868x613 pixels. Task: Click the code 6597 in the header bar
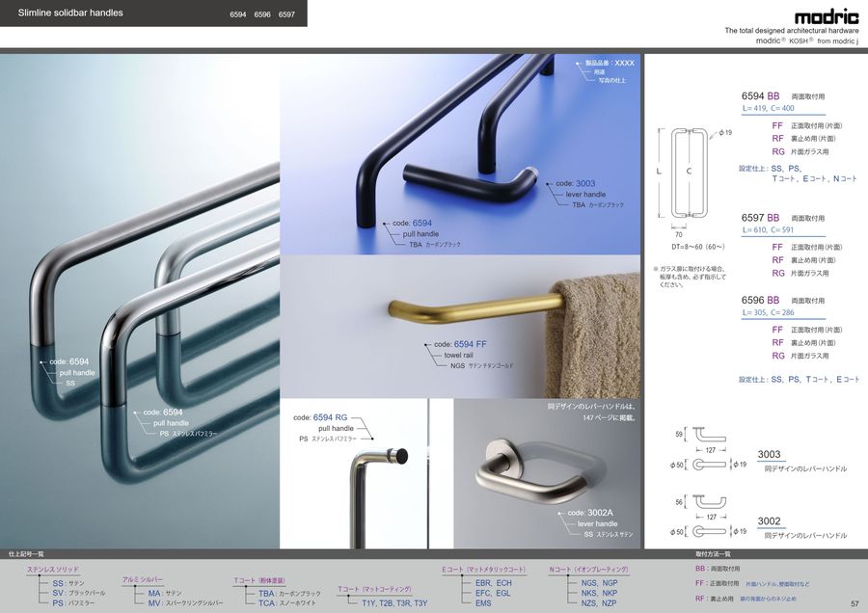click(x=286, y=14)
